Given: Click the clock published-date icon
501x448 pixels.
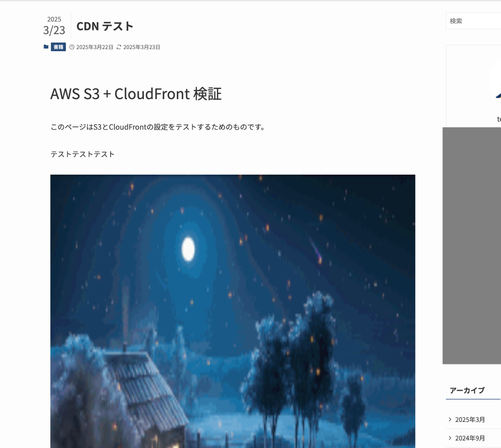Looking at the screenshot, I should click(72, 47).
